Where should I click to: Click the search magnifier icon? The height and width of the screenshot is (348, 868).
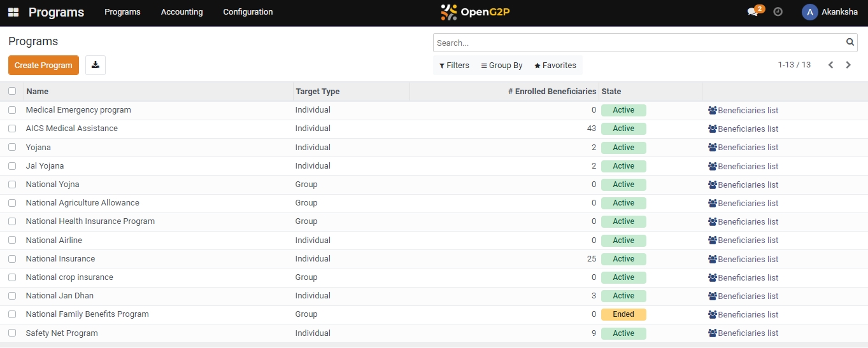pyautogui.click(x=850, y=43)
